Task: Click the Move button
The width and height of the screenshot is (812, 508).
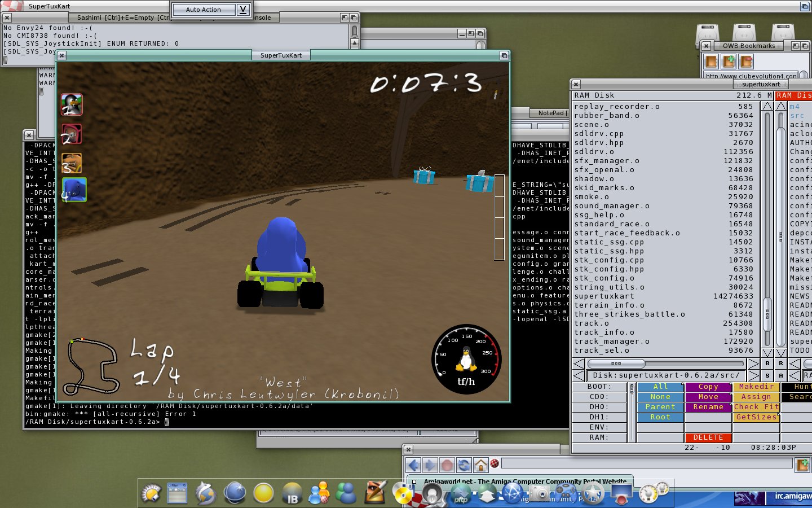Action: click(708, 397)
